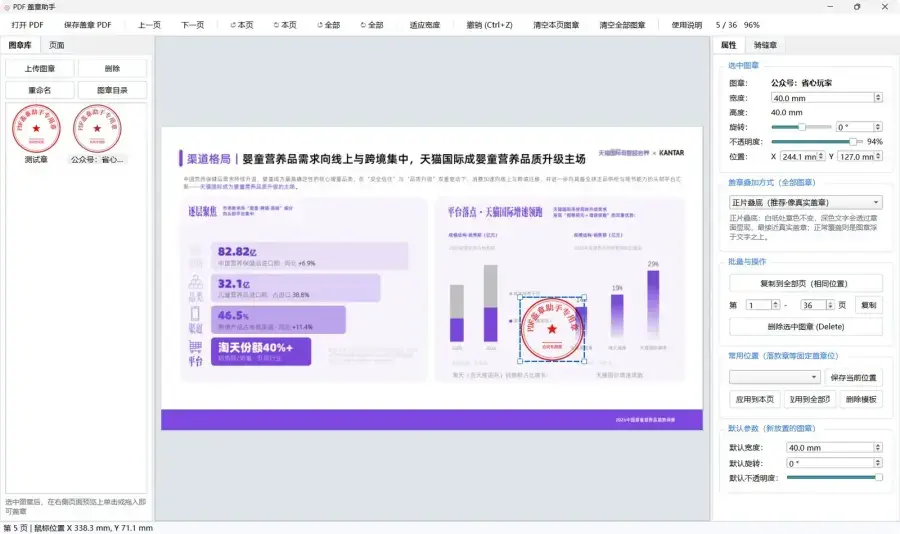Open the 图章目录 folder button

pyautogui.click(x=112, y=90)
